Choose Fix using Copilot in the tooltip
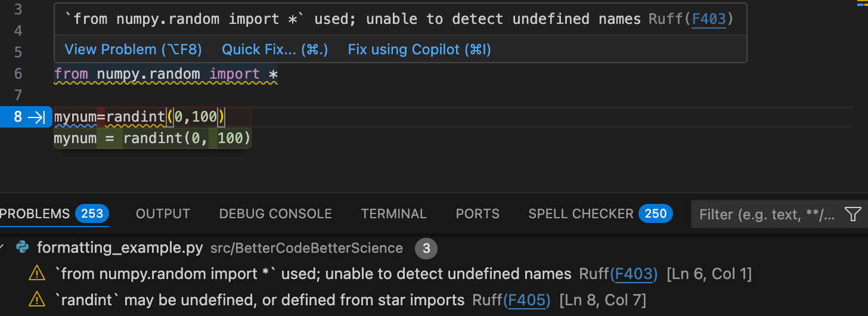This screenshot has height=316, width=868. pyautogui.click(x=419, y=49)
